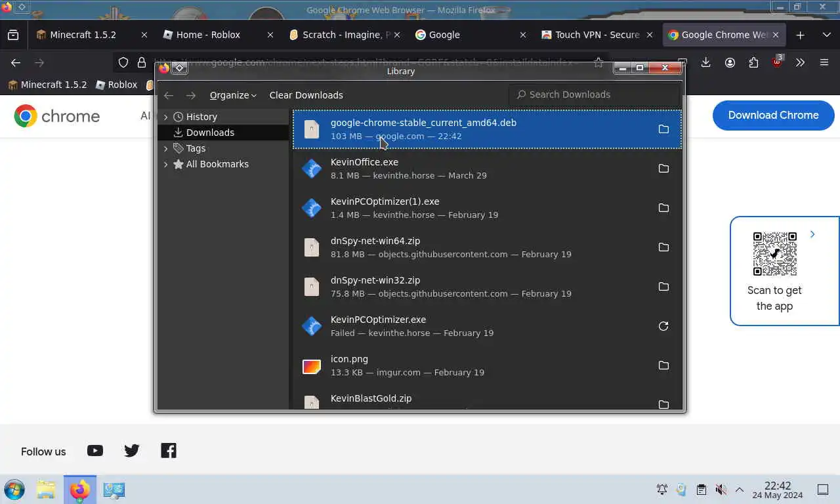Image resolution: width=840 pixels, height=504 pixels.
Task: Click the Firefox taskbar icon
Action: 80,490
